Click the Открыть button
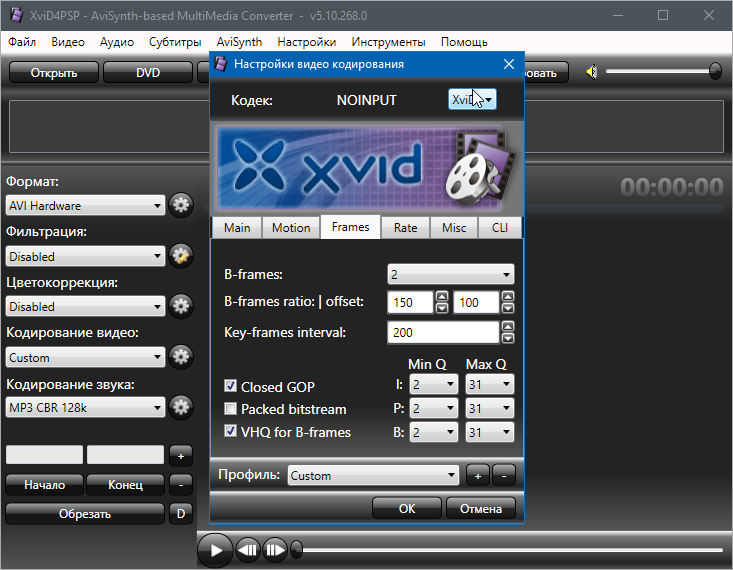733x570 pixels. tap(54, 72)
